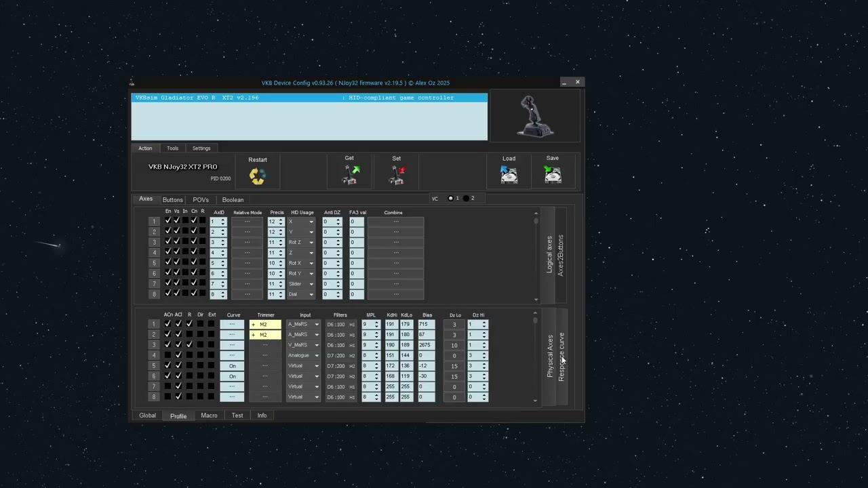The width and height of the screenshot is (868, 488).
Task: Open Input dropdown showing Analogue
Action: tap(303, 355)
